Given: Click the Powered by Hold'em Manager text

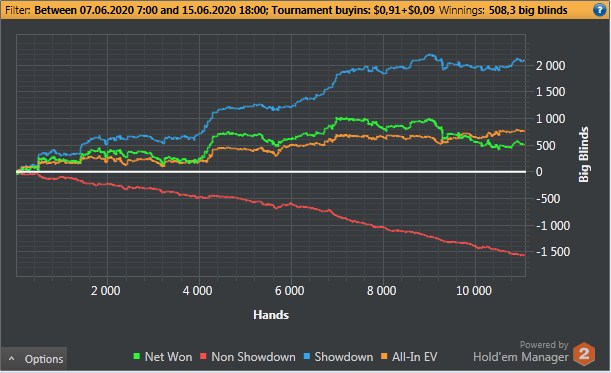Looking at the screenshot, I should [x=521, y=352].
